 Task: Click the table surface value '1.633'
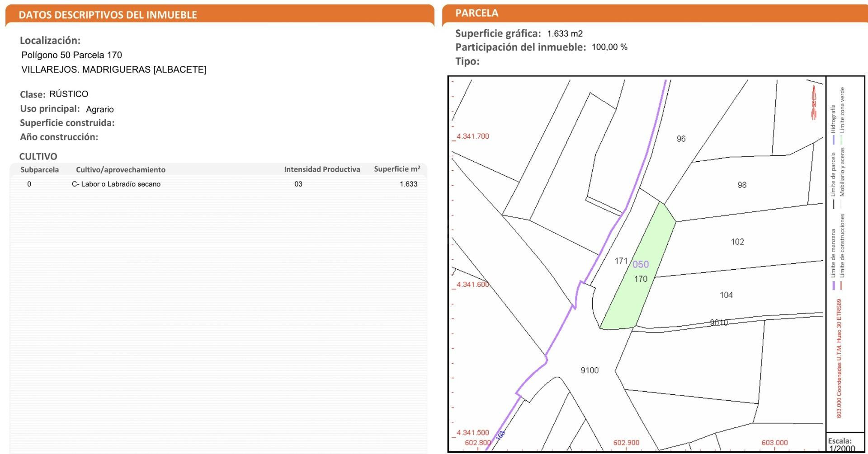pos(409,184)
